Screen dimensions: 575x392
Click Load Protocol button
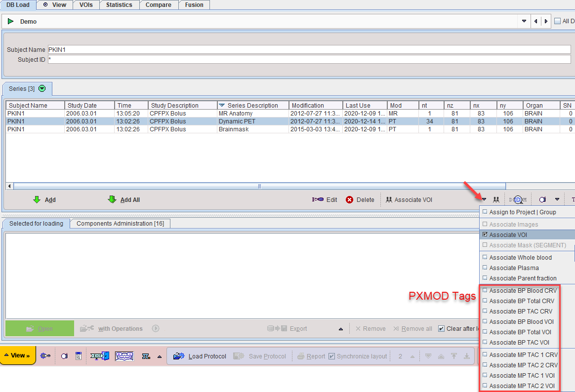(200, 356)
